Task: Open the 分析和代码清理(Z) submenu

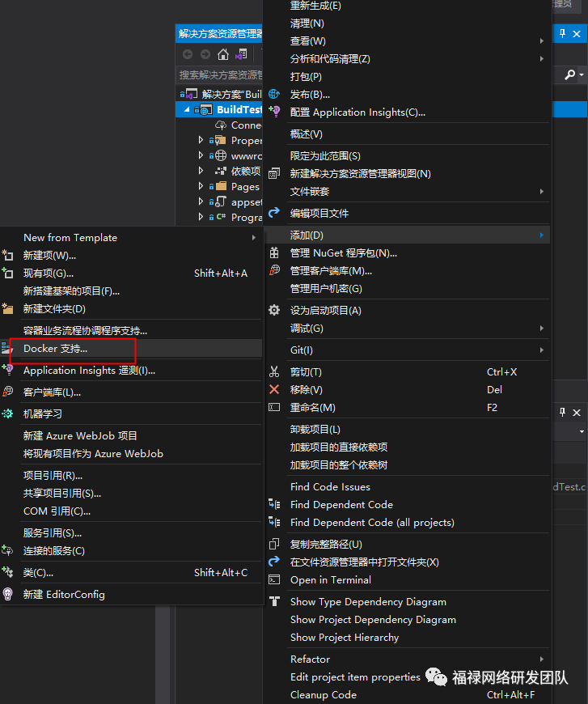Action: pos(407,59)
